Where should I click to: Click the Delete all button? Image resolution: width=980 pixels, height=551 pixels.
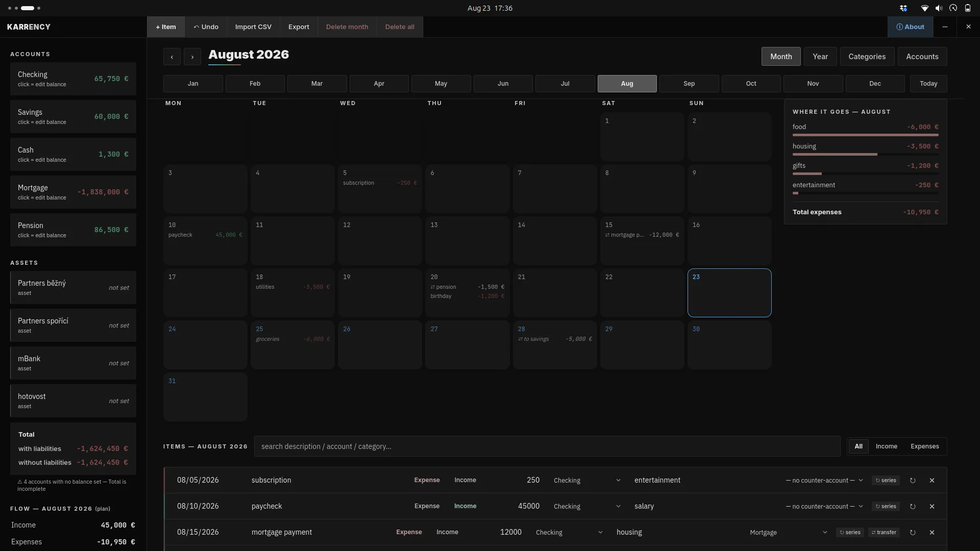400,27
